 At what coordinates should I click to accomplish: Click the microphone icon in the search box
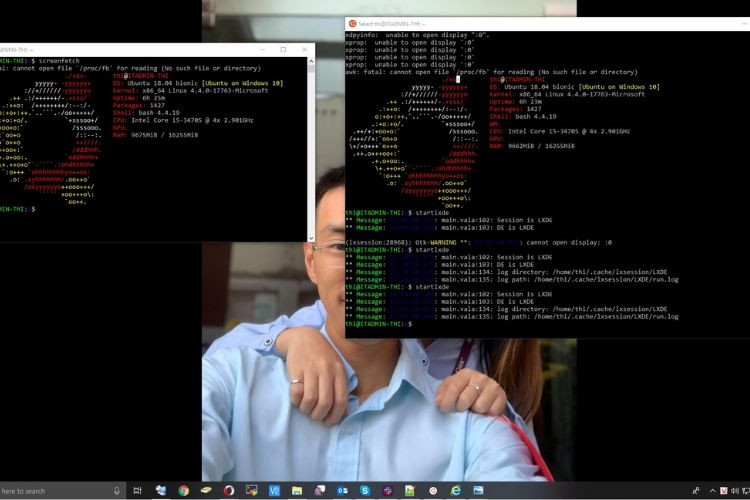click(x=116, y=491)
